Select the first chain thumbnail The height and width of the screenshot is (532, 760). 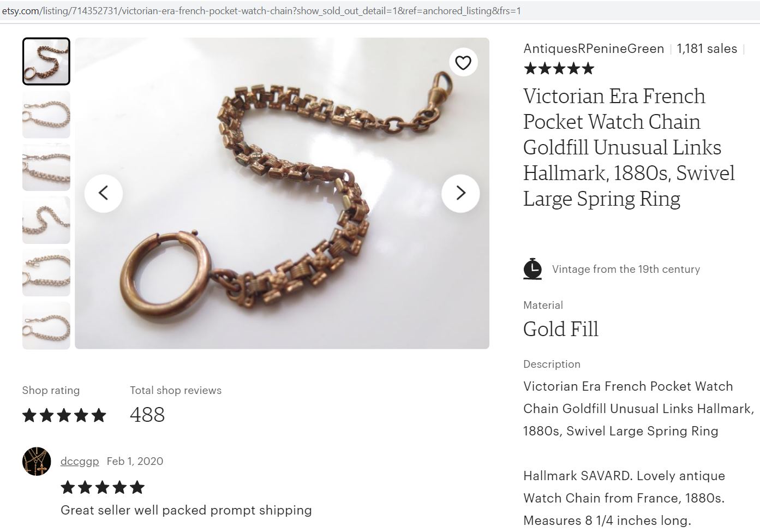click(x=46, y=62)
